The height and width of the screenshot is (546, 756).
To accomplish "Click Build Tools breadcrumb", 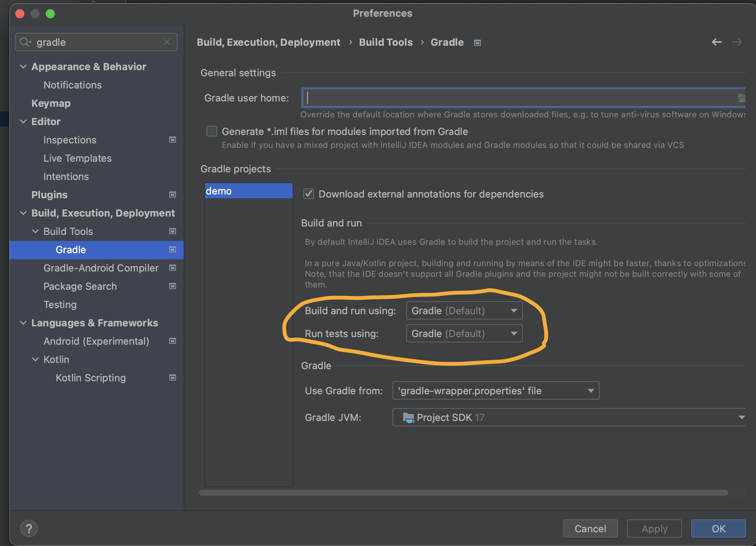I will pyautogui.click(x=386, y=42).
